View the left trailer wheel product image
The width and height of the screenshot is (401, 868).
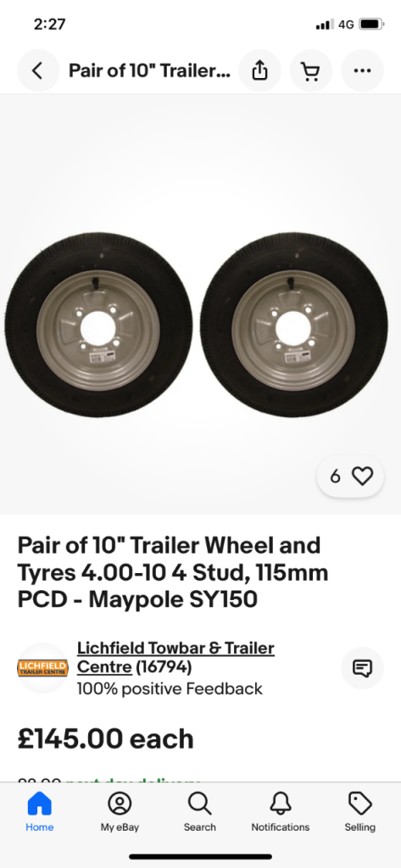point(98,325)
